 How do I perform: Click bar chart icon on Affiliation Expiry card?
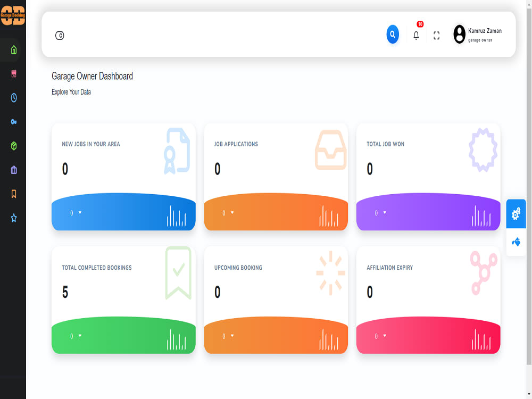[481, 339]
